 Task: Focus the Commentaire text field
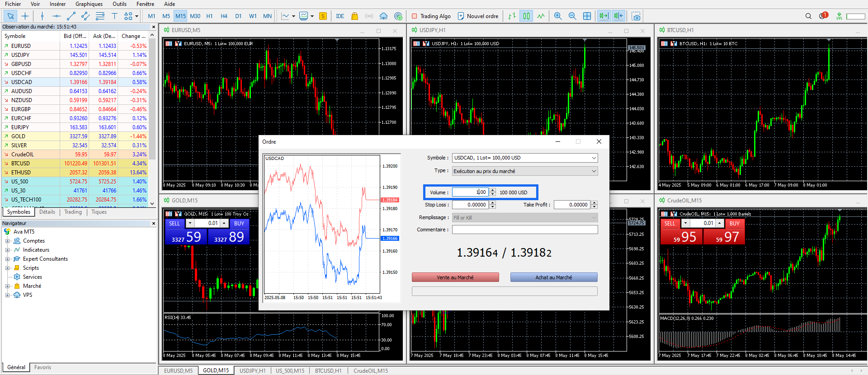point(525,230)
